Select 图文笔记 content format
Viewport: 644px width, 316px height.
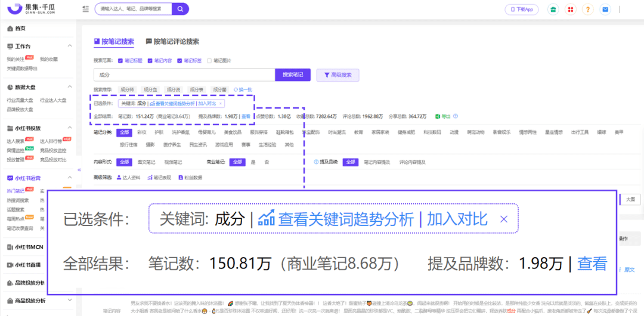(x=146, y=162)
